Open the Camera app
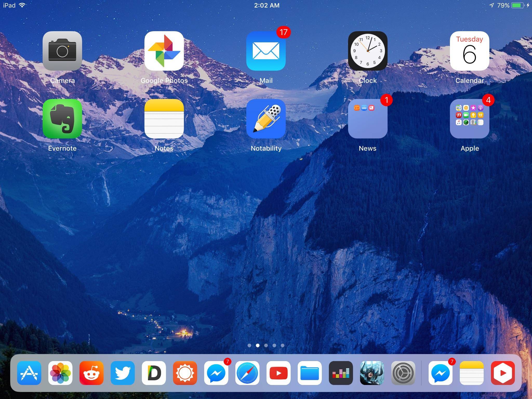 [62, 51]
